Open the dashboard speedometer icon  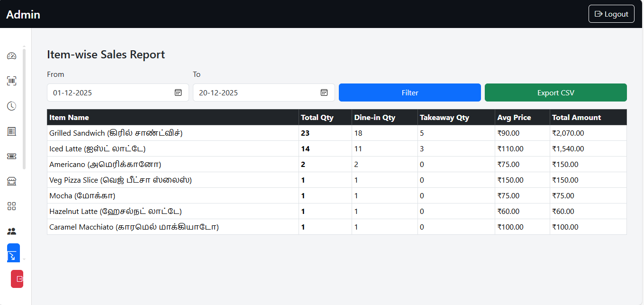click(x=12, y=56)
